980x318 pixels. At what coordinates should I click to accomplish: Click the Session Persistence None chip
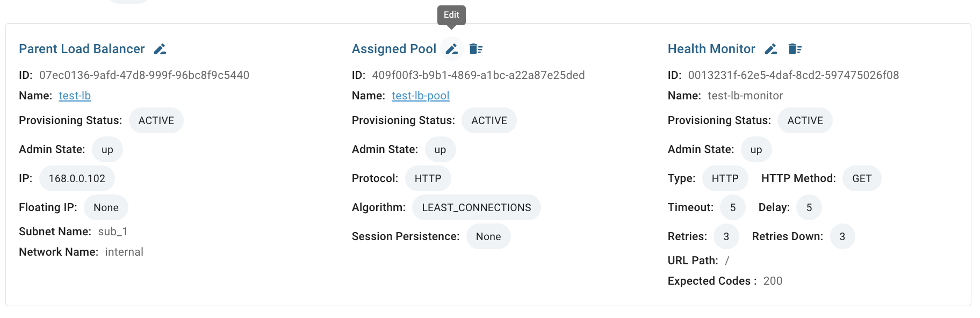(488, 236)
